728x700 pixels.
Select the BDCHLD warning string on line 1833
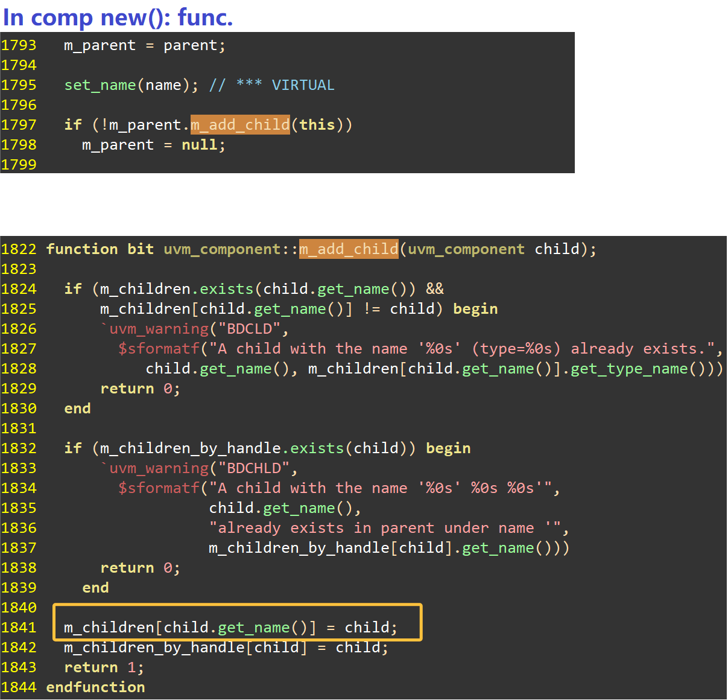pyautogui.click(x=254, y=468)
